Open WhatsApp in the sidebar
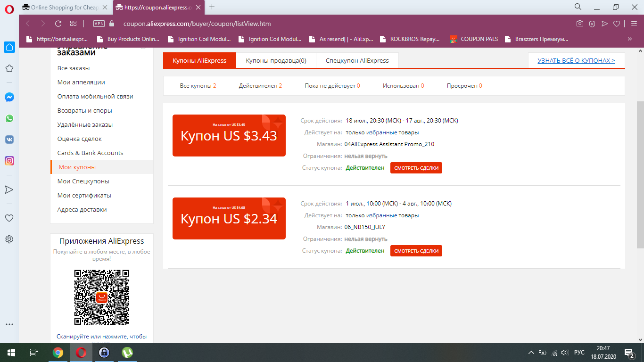Image resolution: width=644 pixels, height=362 pixels. (9, 118)
